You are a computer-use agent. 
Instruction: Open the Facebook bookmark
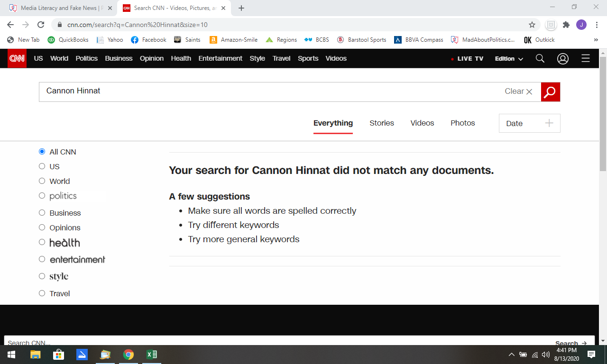click(x=148, y=40)
